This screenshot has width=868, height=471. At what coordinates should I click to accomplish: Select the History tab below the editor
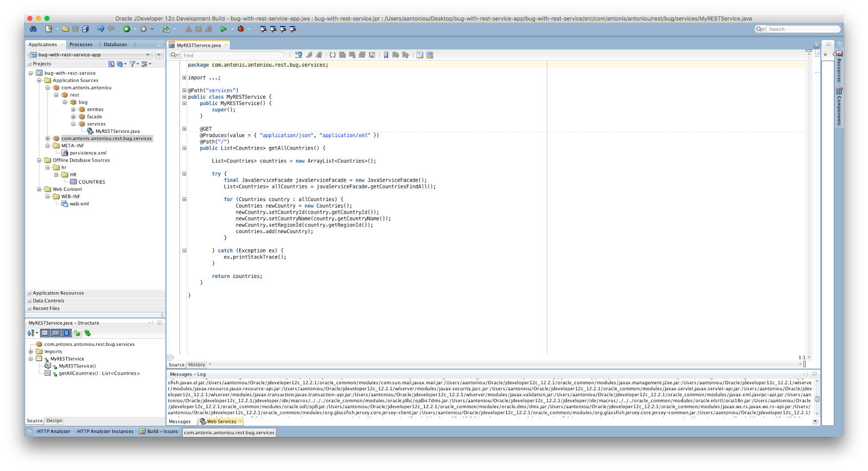pos(196,365)
